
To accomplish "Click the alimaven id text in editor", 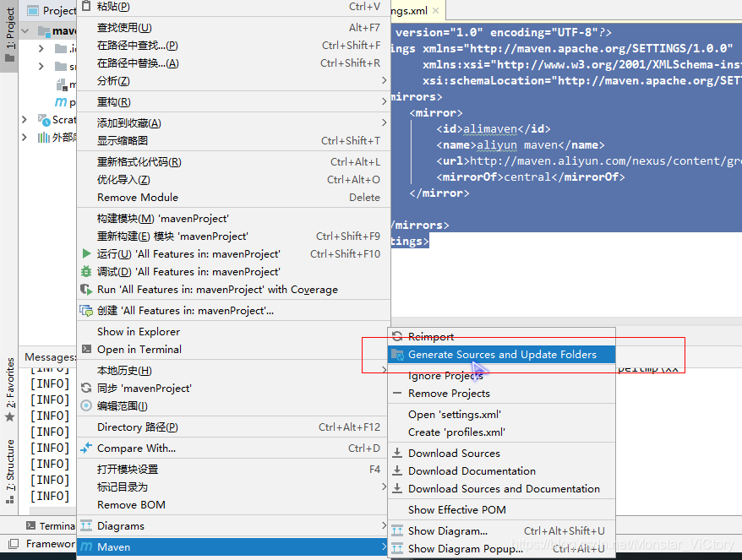I will [x=490, y=128].
